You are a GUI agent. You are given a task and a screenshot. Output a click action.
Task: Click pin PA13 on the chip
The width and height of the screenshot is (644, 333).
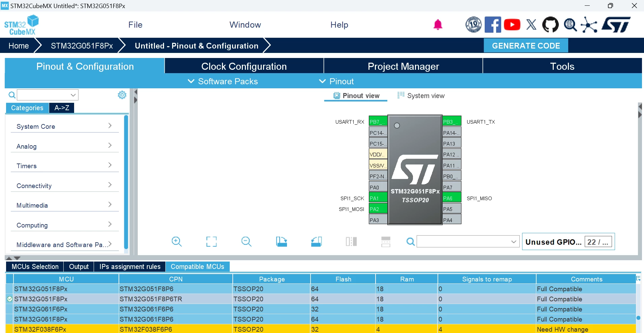coord(452,144)
